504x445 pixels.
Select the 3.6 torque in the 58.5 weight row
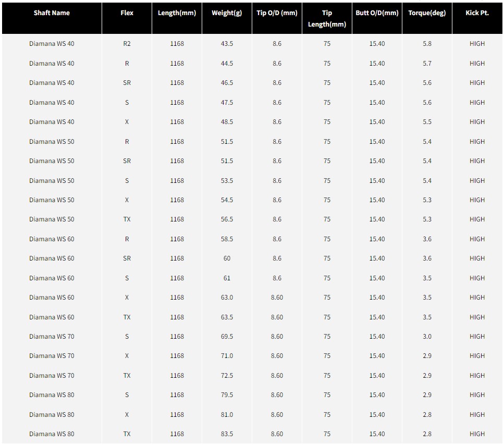pos(427,239)
